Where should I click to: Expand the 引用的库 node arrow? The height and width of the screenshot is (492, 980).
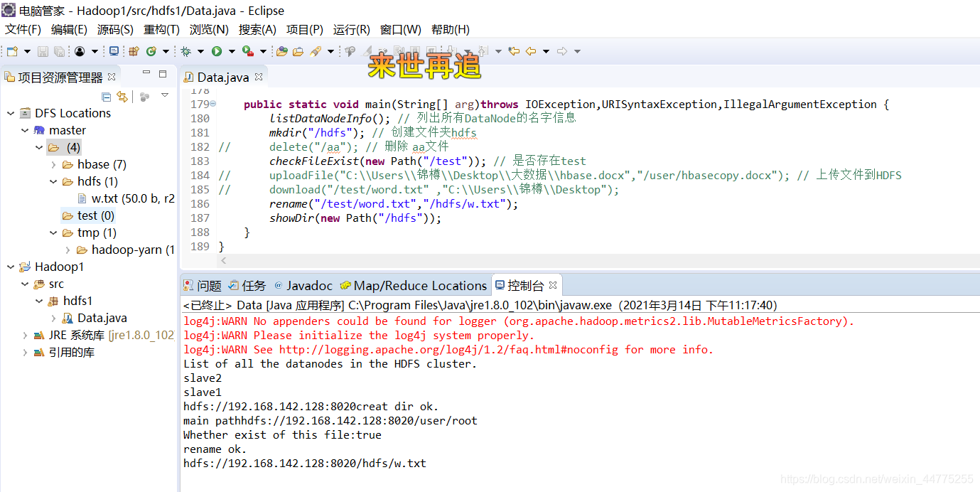point(25,352)
